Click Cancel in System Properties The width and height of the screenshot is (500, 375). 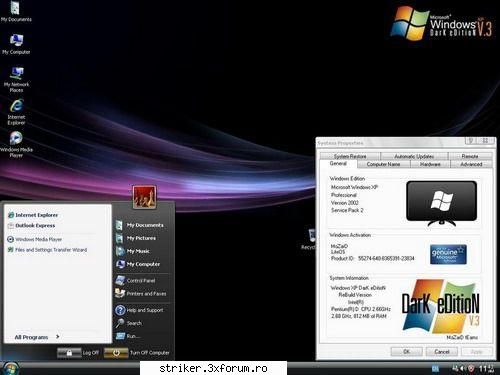pyautogui.click(x=442, y=352)
